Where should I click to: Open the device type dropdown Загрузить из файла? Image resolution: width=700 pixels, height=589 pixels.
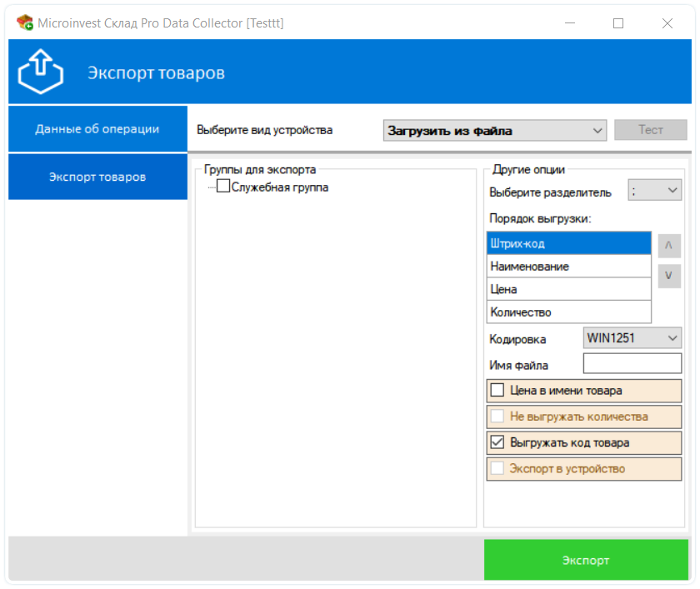(495, 130)
